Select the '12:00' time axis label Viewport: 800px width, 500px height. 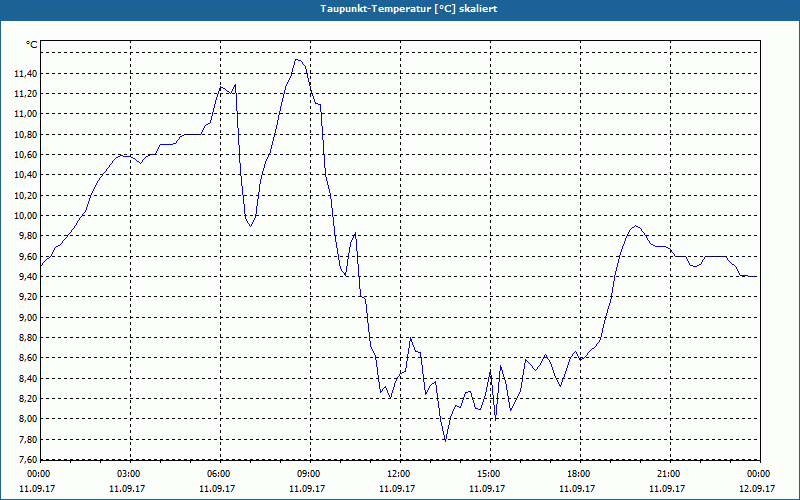[x=398, y=474]
